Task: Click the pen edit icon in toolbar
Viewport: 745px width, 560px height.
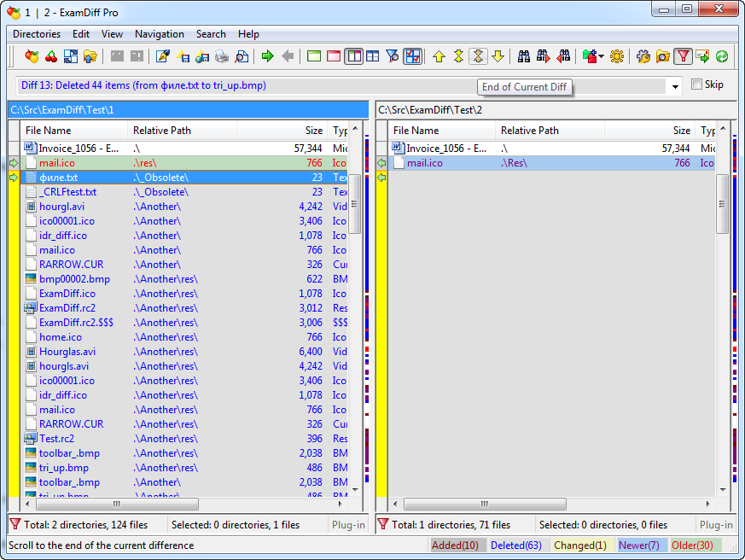Action: 163,56
